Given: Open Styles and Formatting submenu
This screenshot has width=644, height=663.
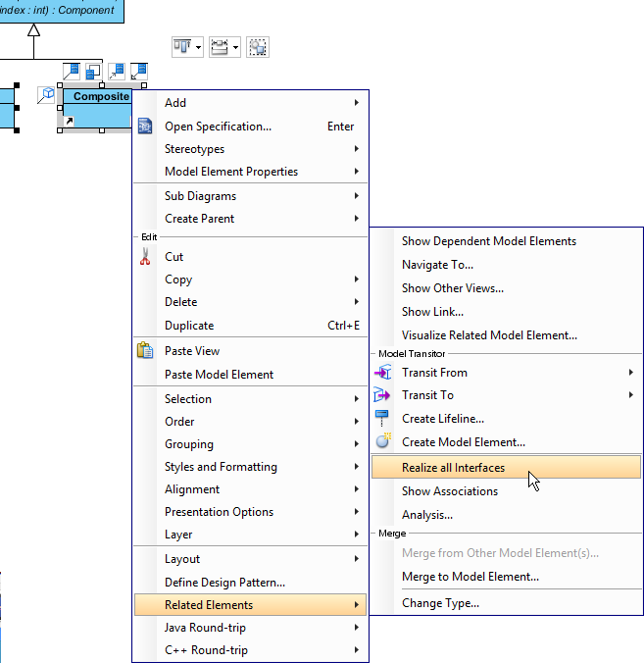Looking at the screenshot, I should 250,467.
